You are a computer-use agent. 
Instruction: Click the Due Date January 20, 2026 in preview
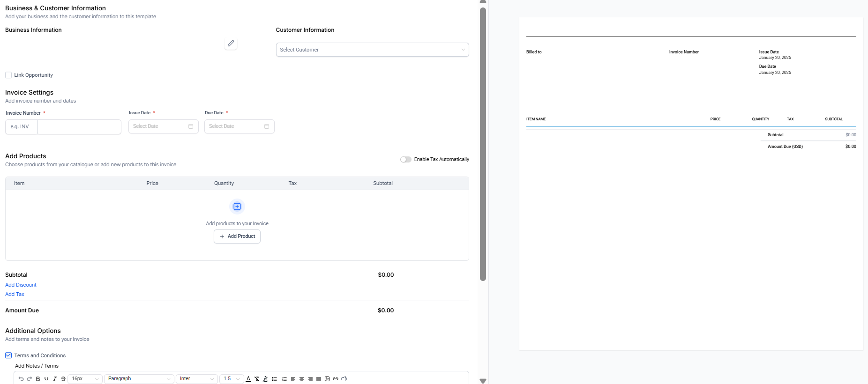click(x=775, y=73)
